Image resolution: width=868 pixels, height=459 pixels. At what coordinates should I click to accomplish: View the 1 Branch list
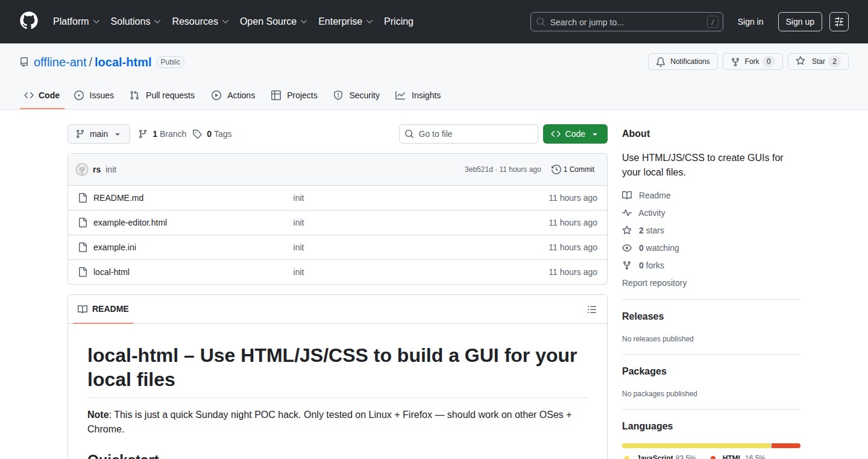point(162,134)
